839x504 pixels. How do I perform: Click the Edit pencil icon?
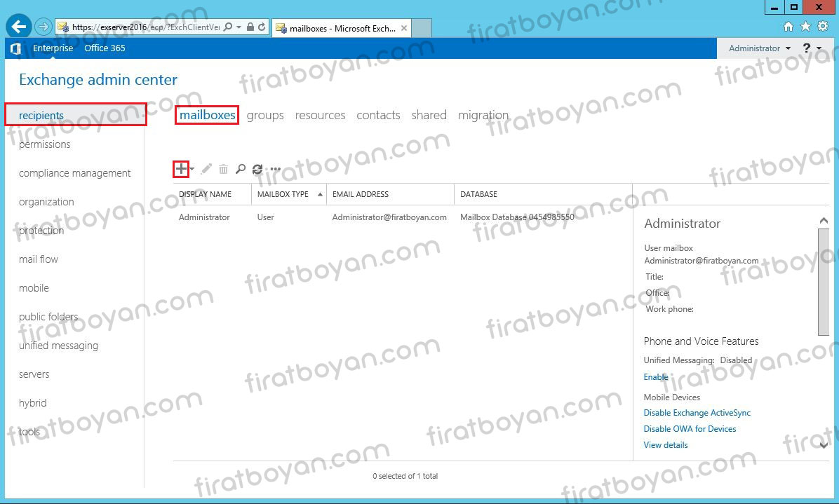point(206,169)
